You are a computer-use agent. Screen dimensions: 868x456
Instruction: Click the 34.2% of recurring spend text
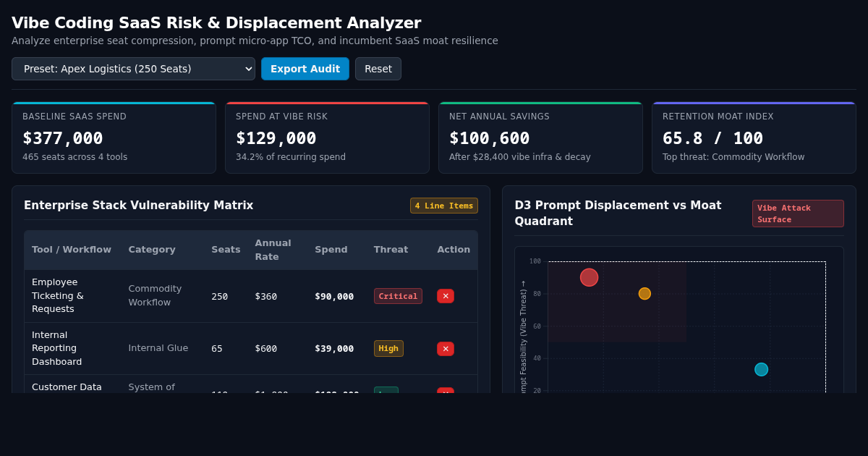pos(291,157)
